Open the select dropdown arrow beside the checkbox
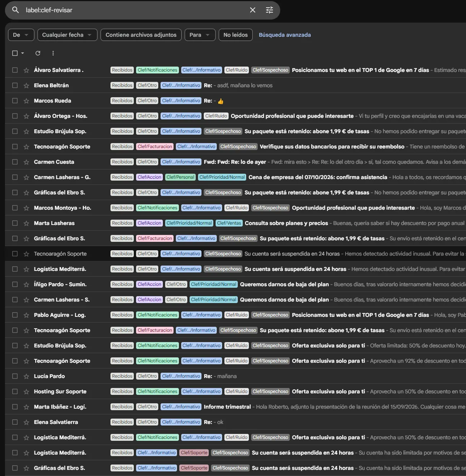This screenshot has height=476, width=466. pyautogui.click(x=23, y=53)
